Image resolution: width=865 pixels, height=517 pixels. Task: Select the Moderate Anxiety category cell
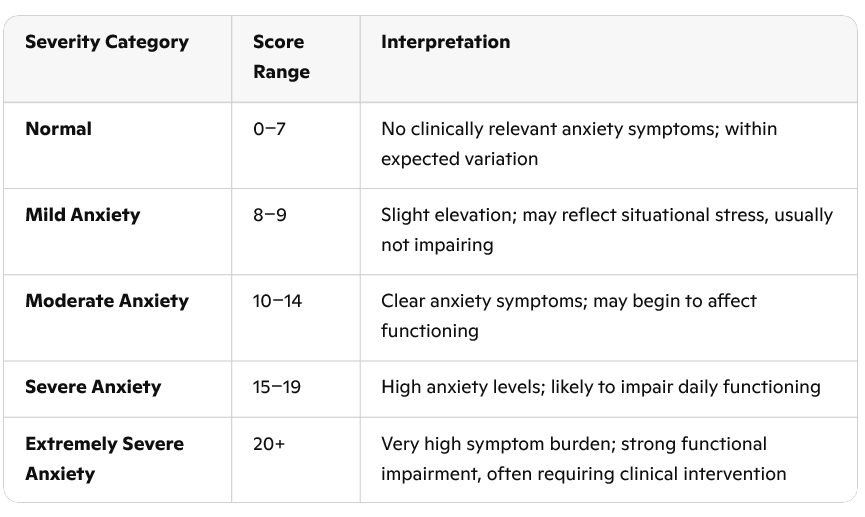pos(106,301)
